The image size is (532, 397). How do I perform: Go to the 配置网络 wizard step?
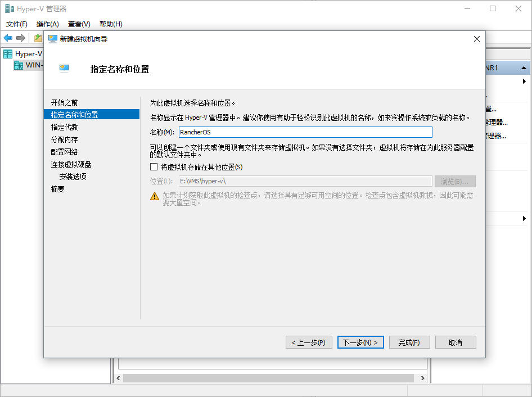tap(65, 152)
